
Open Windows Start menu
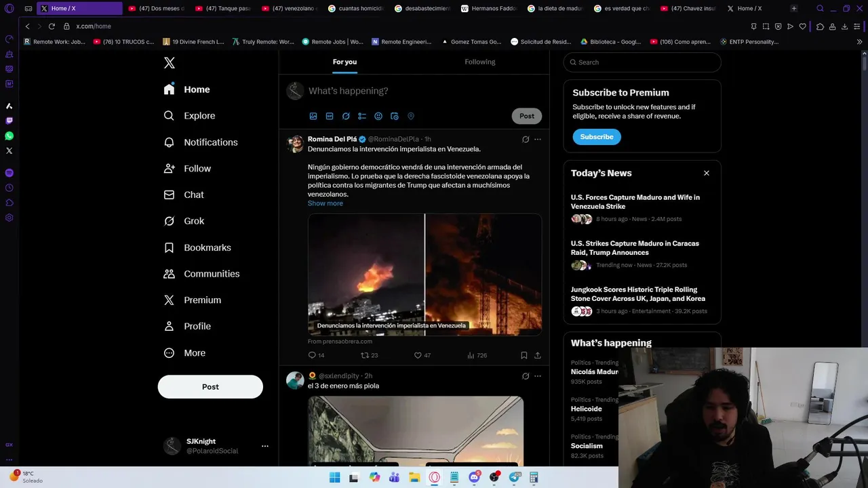tap(334, 477)
